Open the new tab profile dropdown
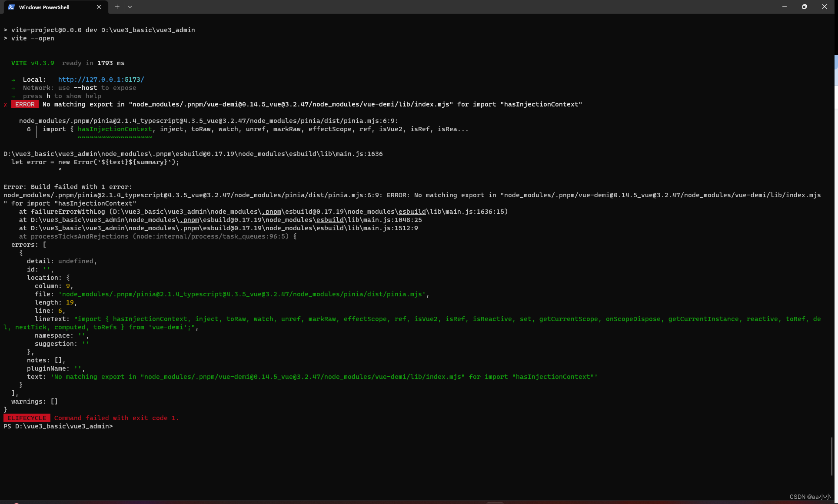The width and height of the screenshot is (838, 504). pyautogui.click(x=130, y=7)
